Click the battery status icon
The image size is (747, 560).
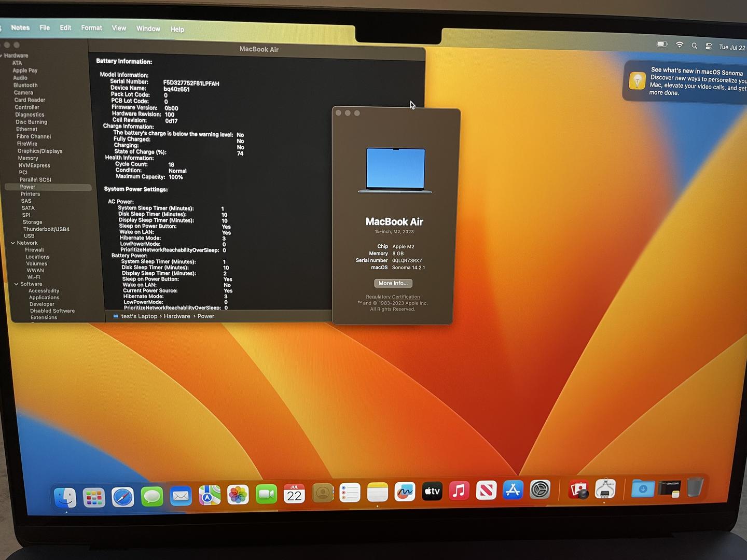tap(662, 44)
